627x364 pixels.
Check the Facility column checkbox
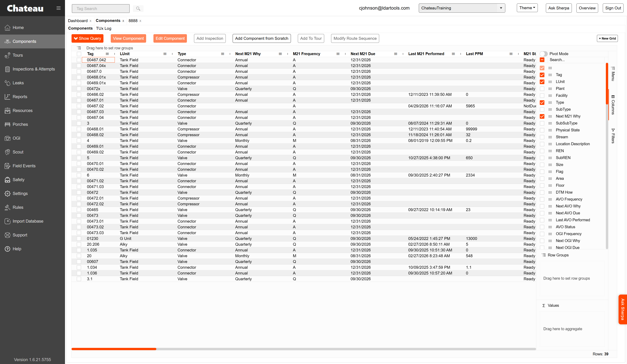coord(542,96)
